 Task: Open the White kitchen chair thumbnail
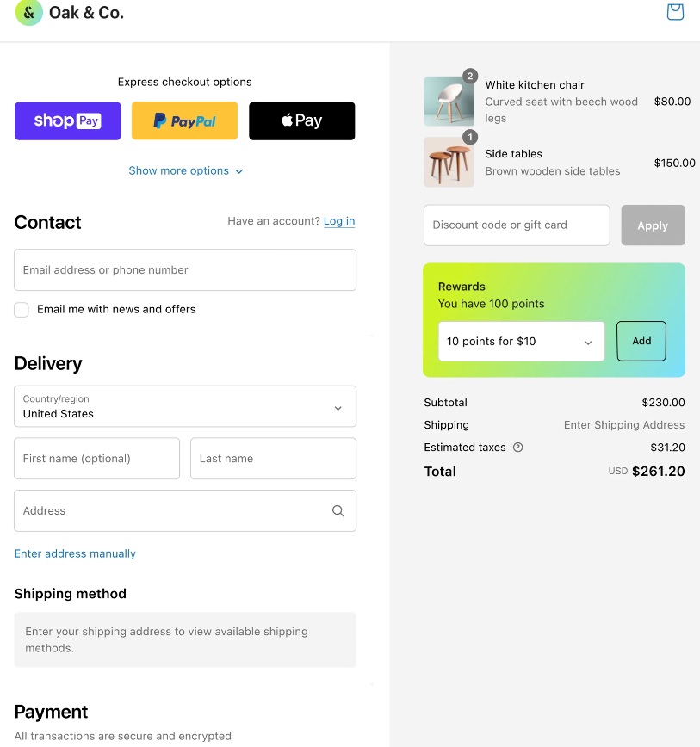point(449,102)
